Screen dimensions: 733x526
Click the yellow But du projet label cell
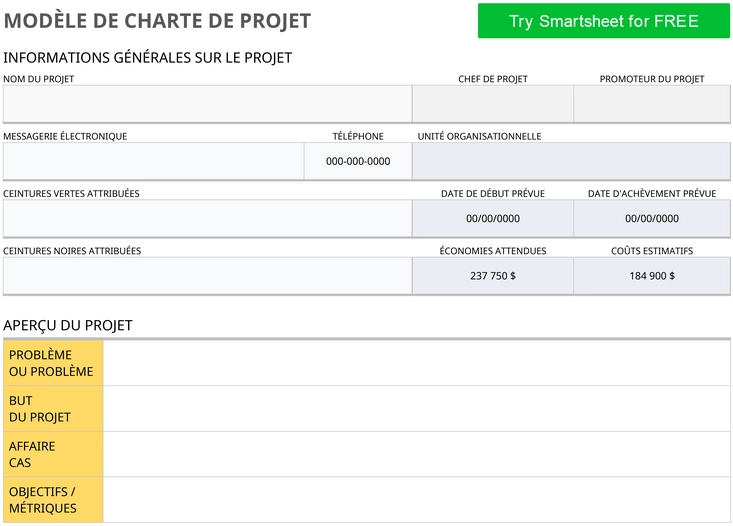(53, 409)
